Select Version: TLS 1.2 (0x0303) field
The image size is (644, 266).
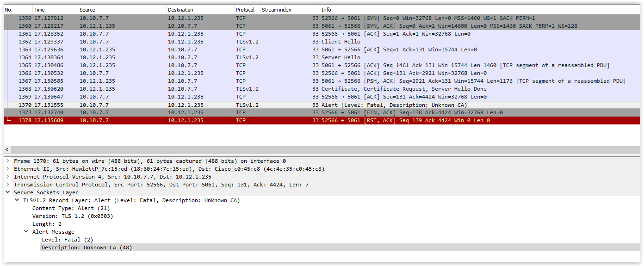click(x=73, y=216)
